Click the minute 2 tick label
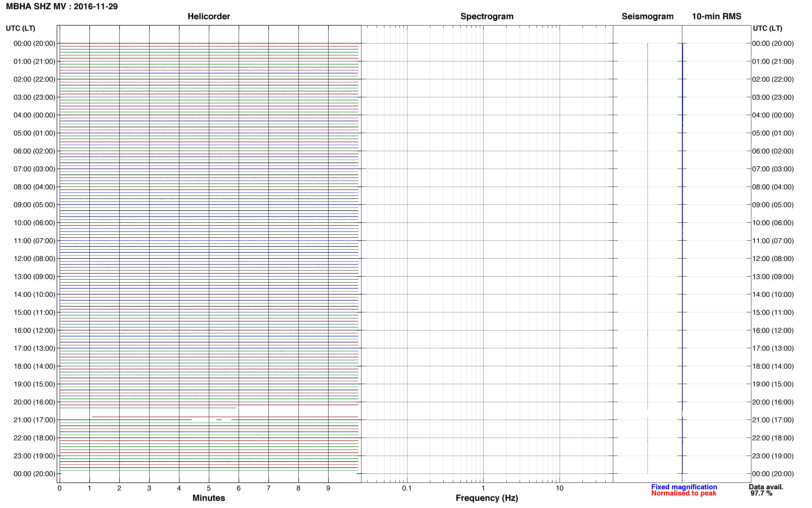The image size is (812, 508). tap(119, 488)
